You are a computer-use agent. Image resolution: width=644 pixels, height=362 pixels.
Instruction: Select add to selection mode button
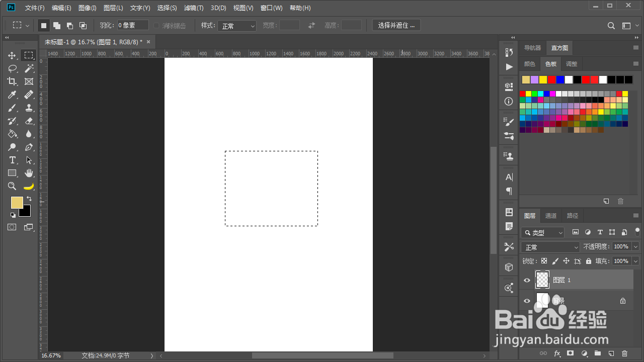pos(57,25)
